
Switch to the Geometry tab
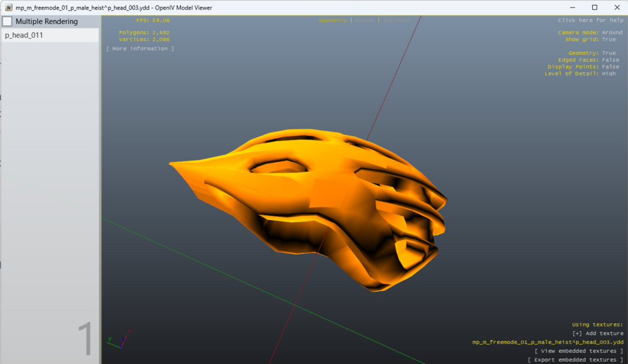click(x=332, y=21)
